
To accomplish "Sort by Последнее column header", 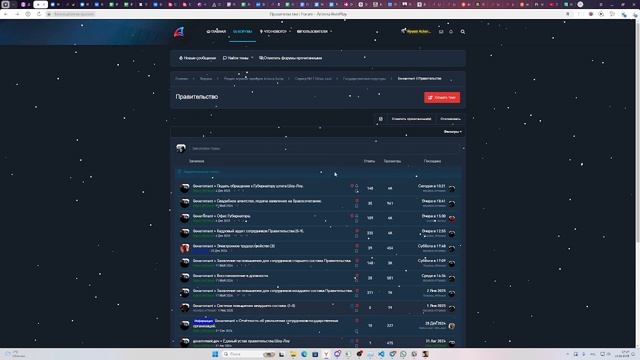I will (432, 161).
